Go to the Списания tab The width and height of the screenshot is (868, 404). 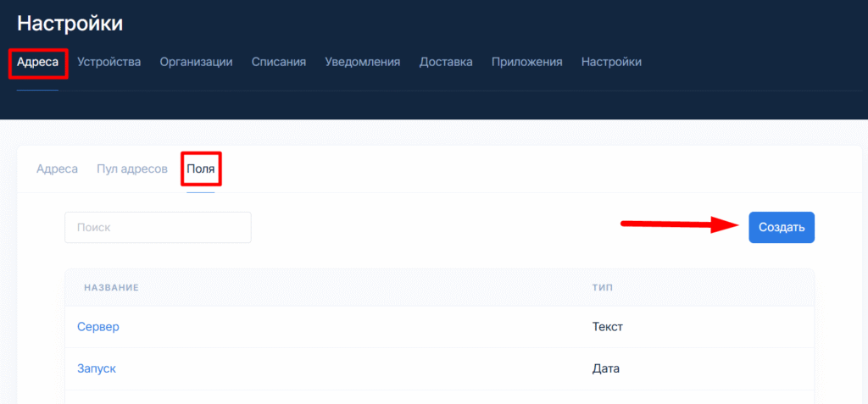278,62
